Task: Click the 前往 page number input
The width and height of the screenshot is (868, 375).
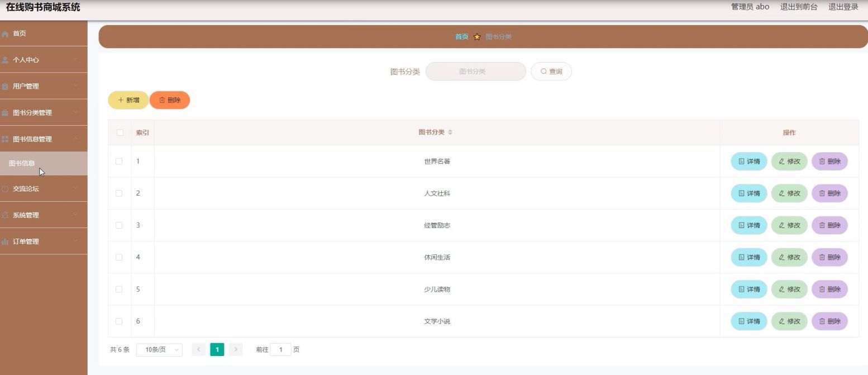Action: click(x=281, y=350)
